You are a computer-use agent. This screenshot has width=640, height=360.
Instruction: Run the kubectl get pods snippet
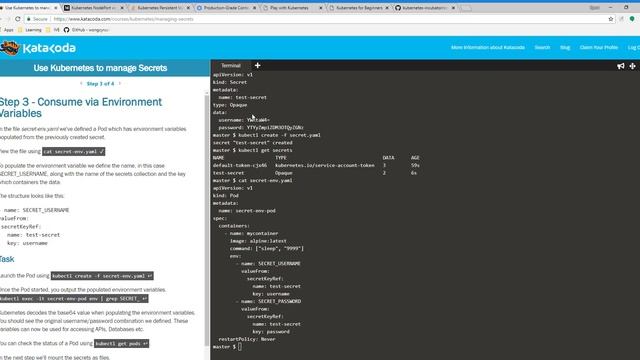coord(122,344)
